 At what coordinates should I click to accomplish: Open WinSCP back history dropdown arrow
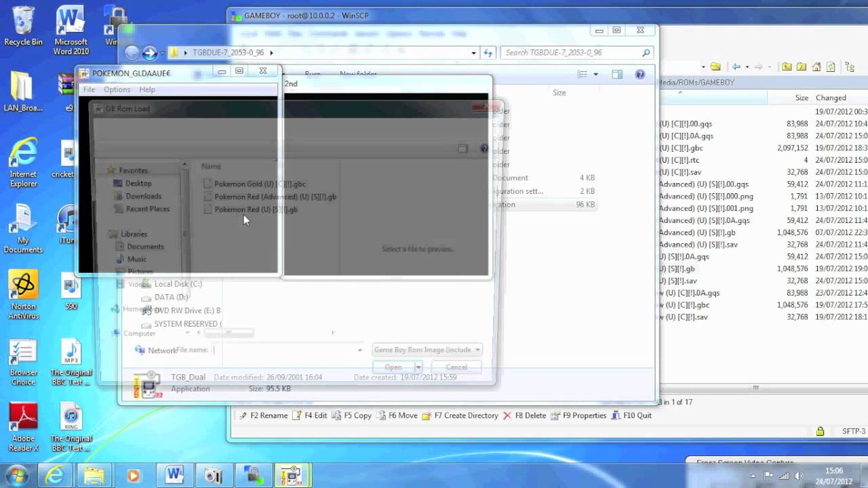[747, 66]
